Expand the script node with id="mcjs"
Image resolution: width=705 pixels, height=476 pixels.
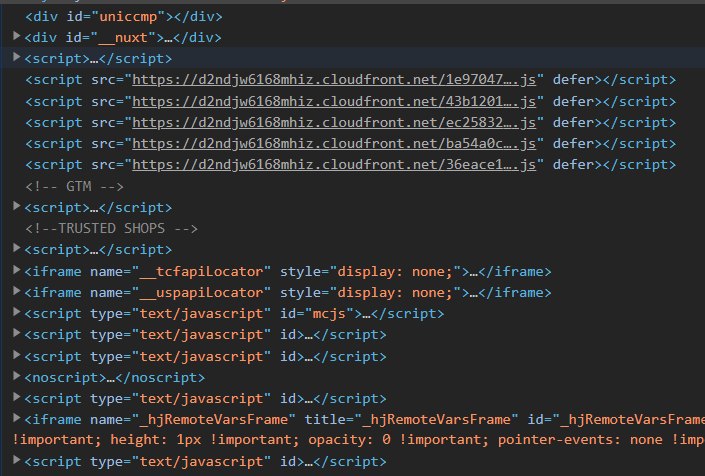click(x=17, y=311)
